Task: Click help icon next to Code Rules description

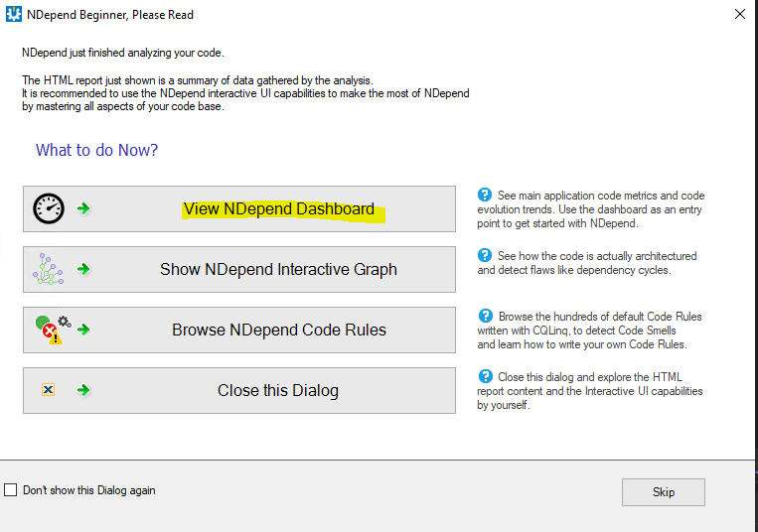Action: tap(485, 316)
